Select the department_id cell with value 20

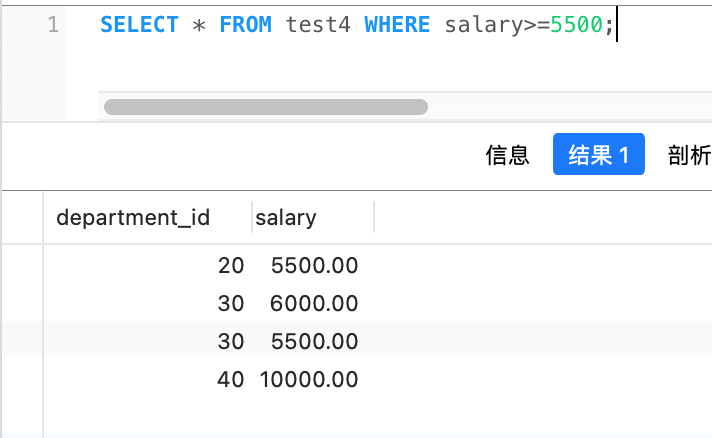coord(231,266)
